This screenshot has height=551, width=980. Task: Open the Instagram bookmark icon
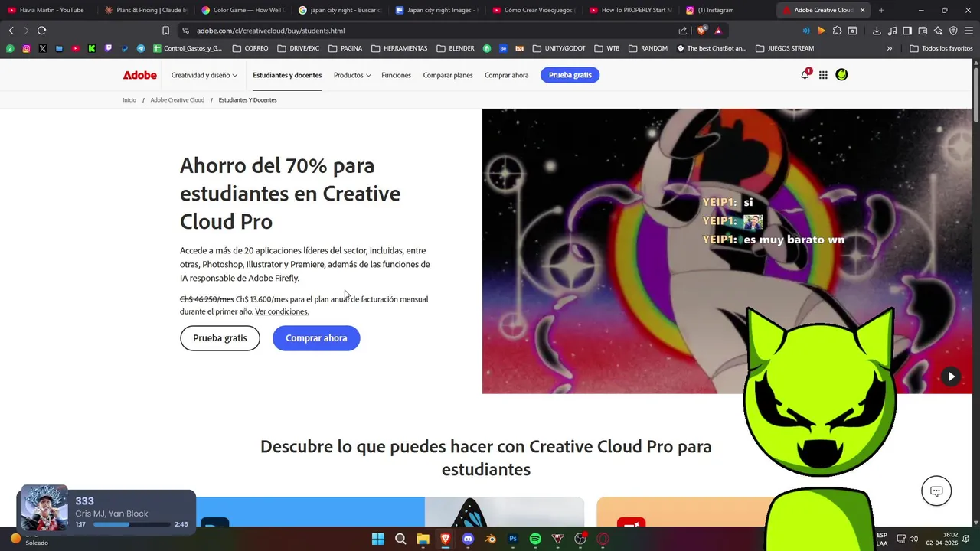(x=26, y=48)
